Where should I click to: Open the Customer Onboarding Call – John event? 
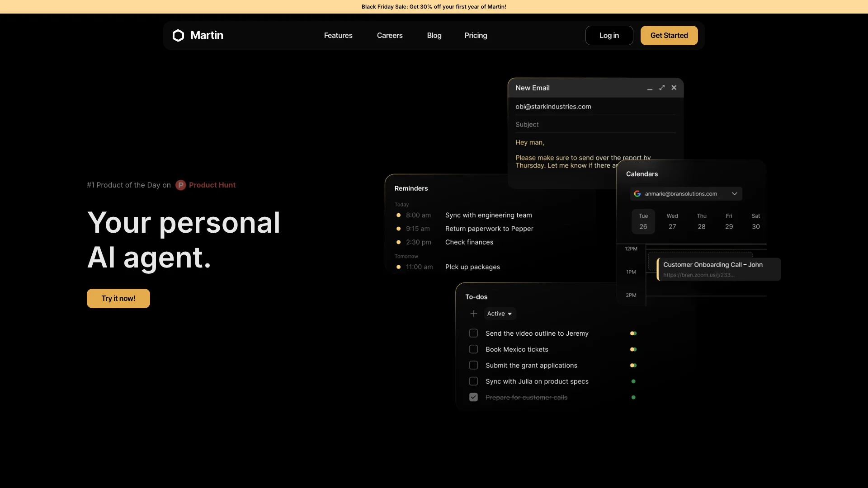coord(719,269)
